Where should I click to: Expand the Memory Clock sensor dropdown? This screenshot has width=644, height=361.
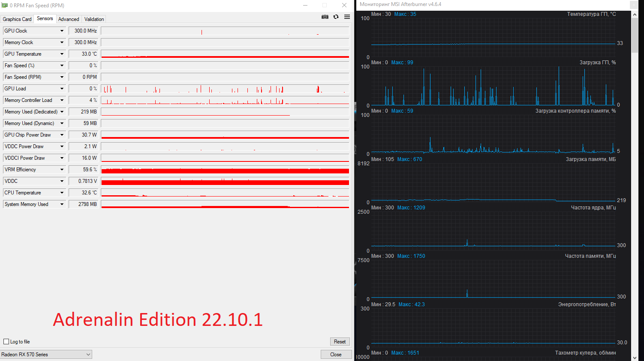click(x=62, y=42)
